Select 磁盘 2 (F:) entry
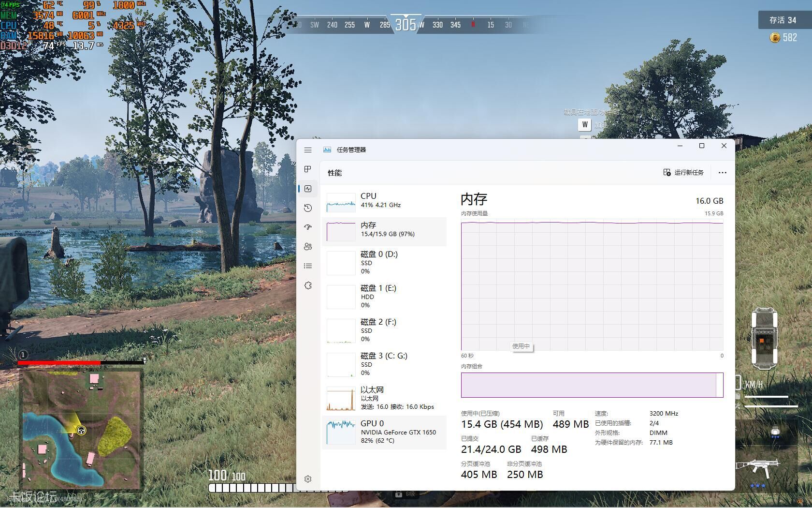812x508 pixels. tap(384, 330)
